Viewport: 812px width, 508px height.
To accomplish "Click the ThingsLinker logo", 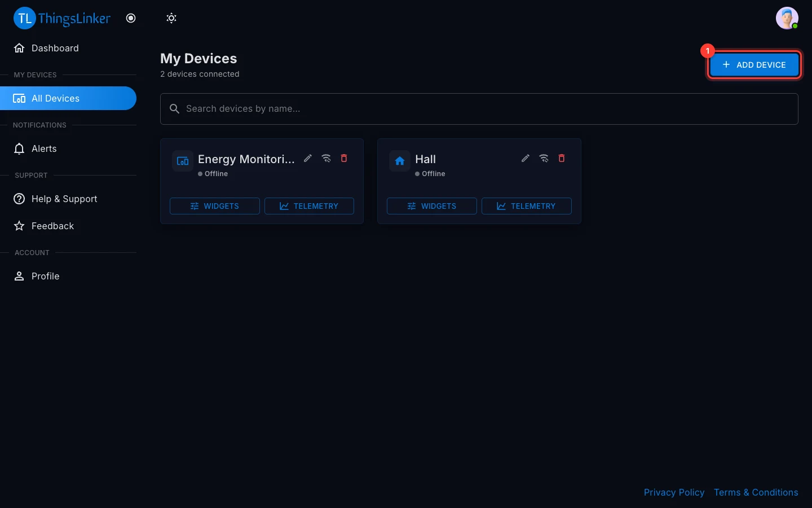I will coord(62,18).
